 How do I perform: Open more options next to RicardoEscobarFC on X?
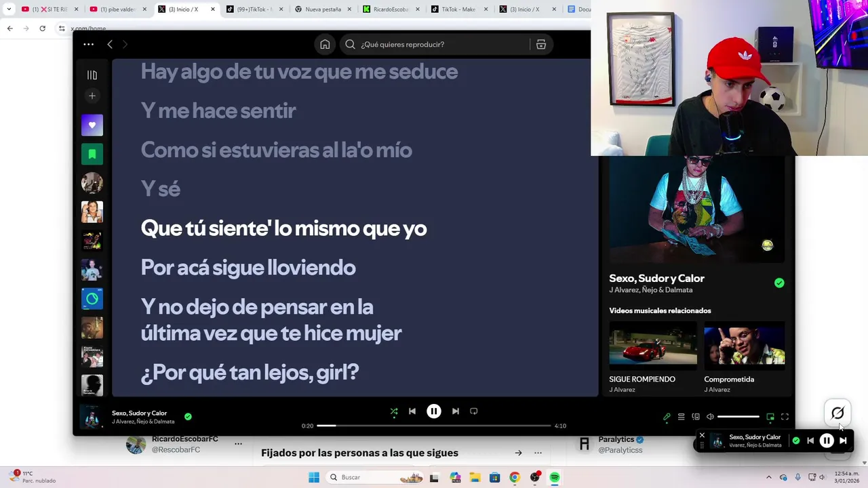point(238,444)
